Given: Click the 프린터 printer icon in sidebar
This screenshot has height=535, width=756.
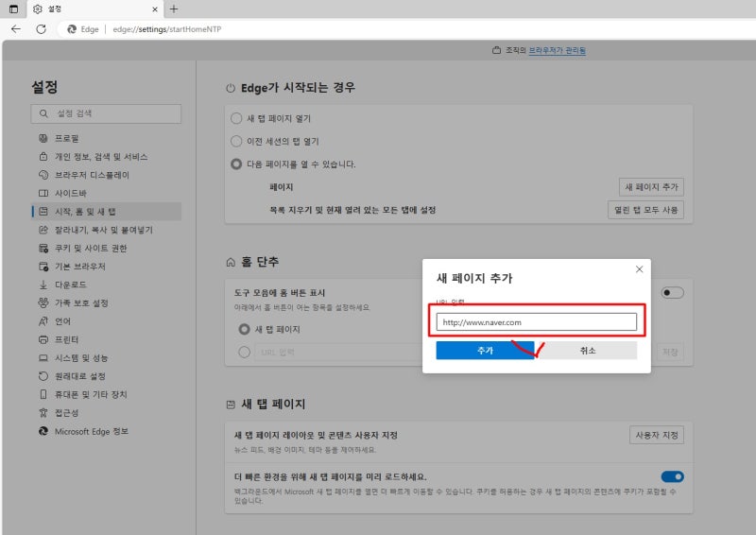Looking at the screenshot, I should pos(43,339).
